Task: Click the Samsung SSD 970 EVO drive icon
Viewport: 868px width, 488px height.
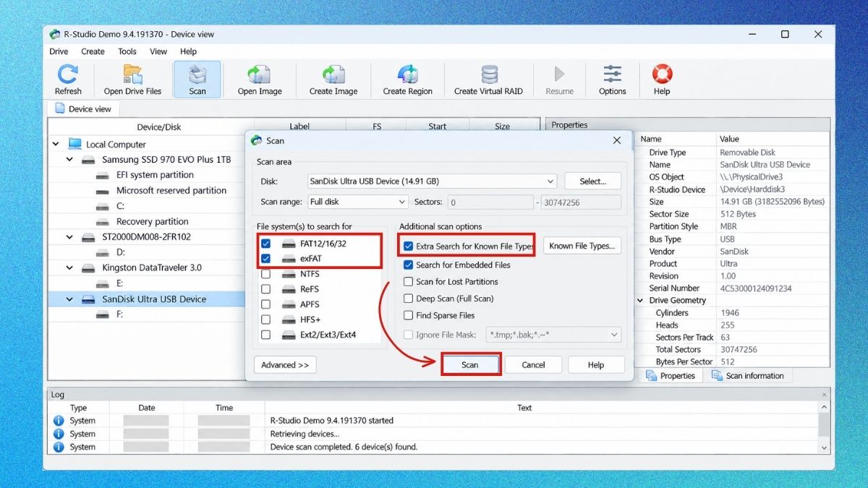Action: (x=89, y=159)
